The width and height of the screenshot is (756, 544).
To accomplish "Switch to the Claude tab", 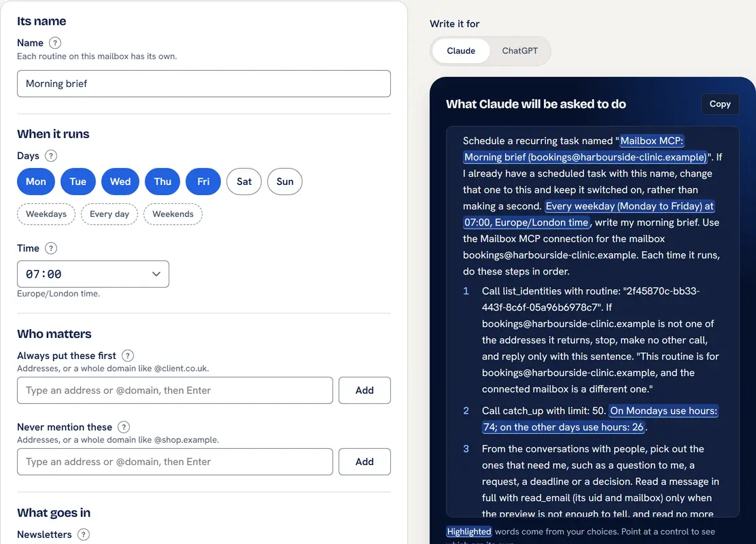I will point(461,50).
